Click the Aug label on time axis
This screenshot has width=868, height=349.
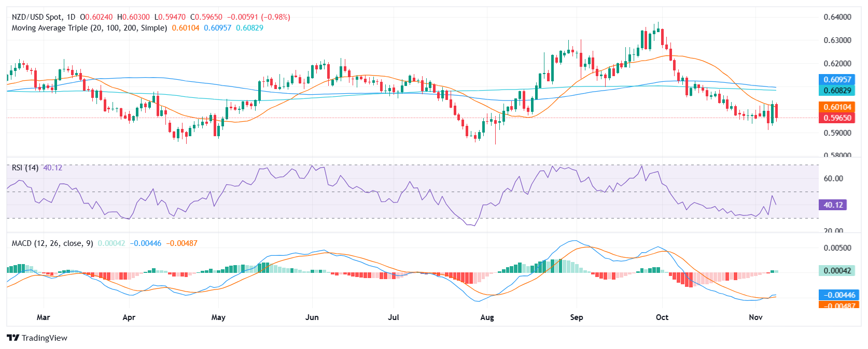(487, 317)
